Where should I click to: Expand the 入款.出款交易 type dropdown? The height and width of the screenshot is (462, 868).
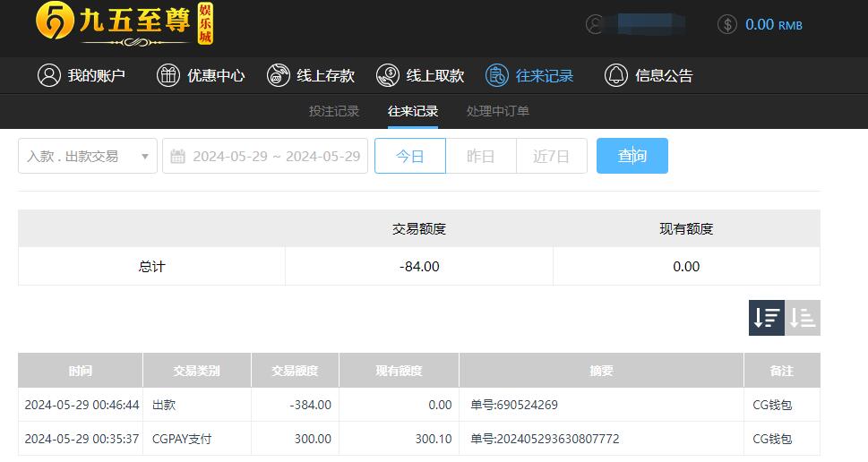tap(88, 156)
